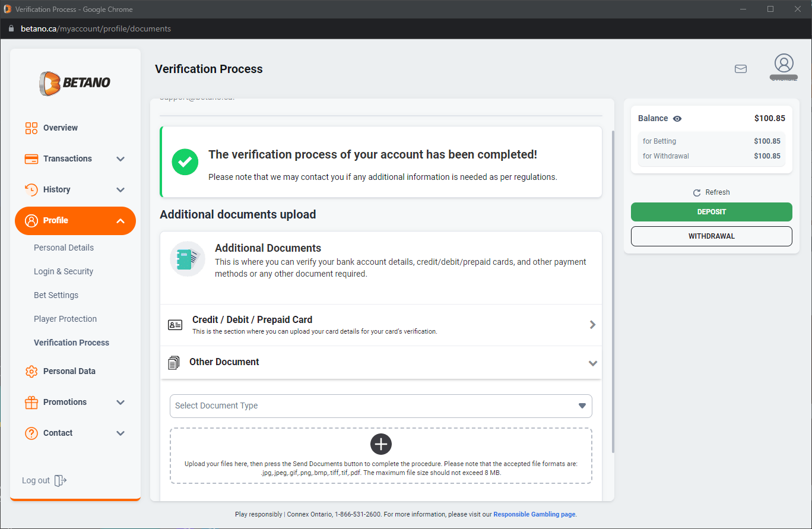
Task: Click the address bar URL
Action: 96,28
